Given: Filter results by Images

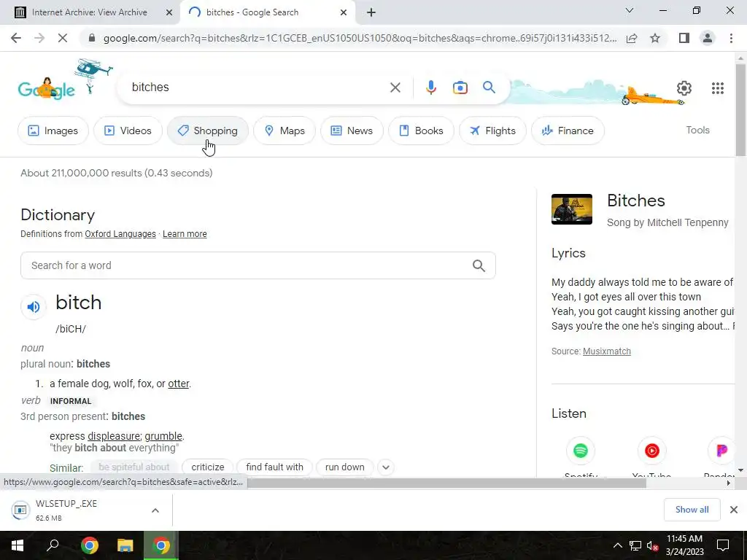Looking at the screenshot, I should tap(53, 131).
